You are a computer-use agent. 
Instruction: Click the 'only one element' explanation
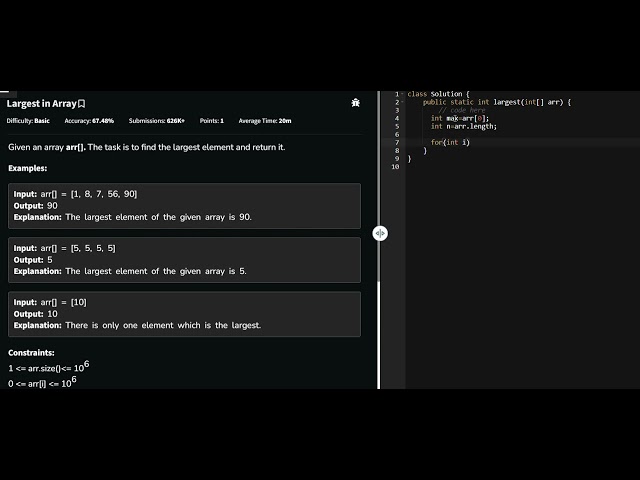[x=137, y=325]
